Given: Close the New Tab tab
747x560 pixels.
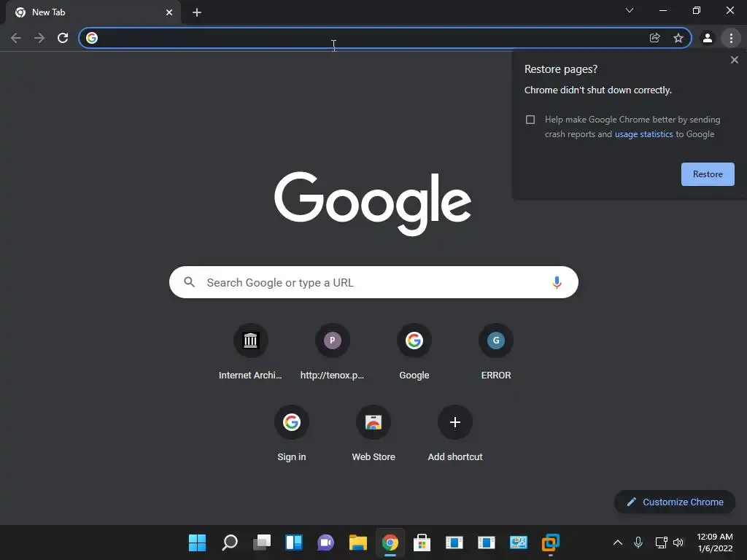Looking at the screenshot, I should point(169,12).
